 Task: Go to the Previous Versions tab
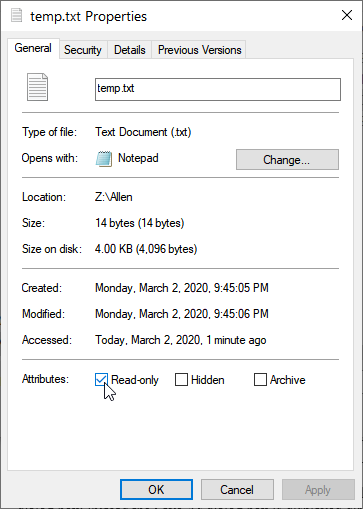pos(199,50)
